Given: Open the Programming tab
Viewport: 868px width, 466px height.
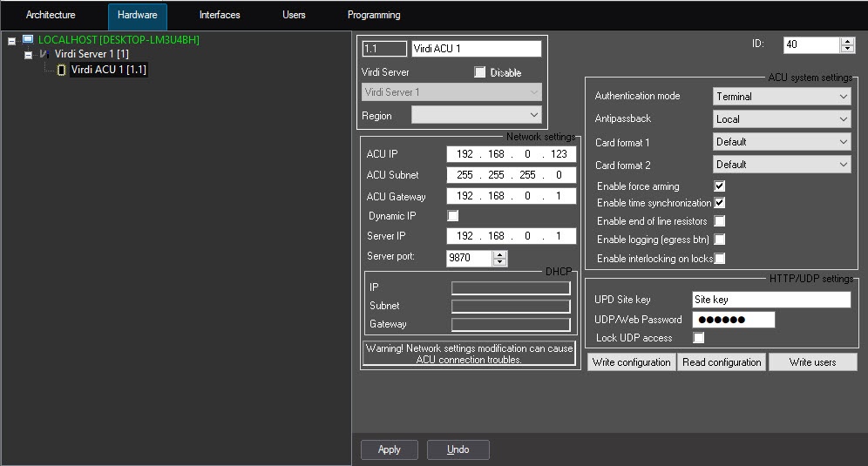Looking at the screenshot, I should (374, 16).
